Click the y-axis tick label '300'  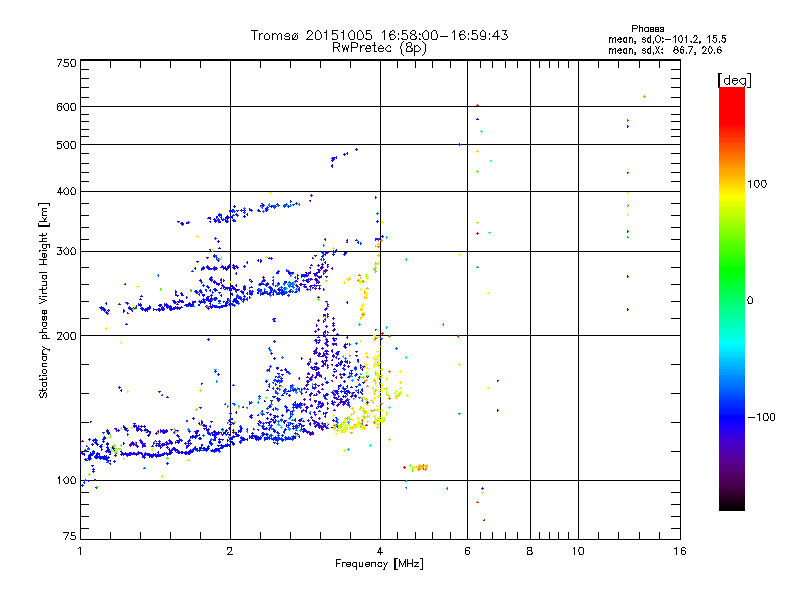[x=66, y=251]
